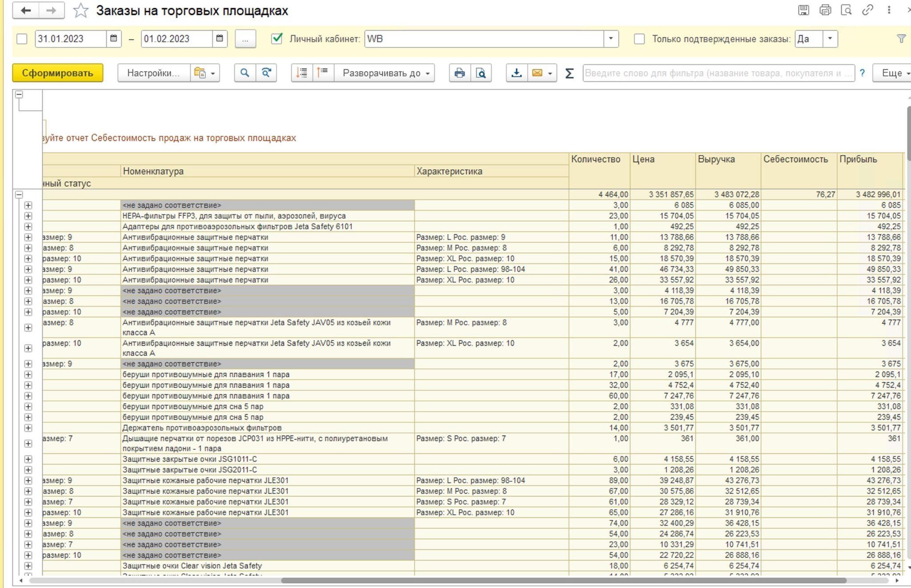This screenshot has width=911, height=588.
Task: Open the Настройки settings menu
Action: pos(153,73)
